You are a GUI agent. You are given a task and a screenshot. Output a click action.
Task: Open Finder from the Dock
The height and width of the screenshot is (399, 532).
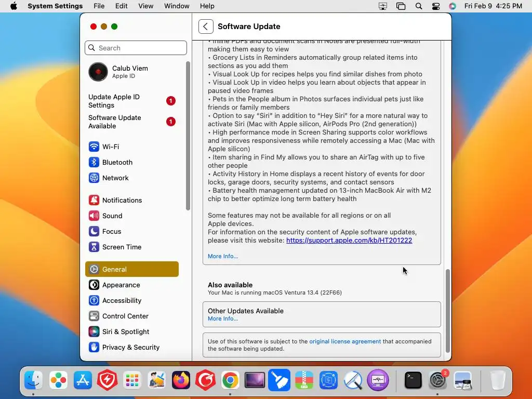(x=33, y=380)
